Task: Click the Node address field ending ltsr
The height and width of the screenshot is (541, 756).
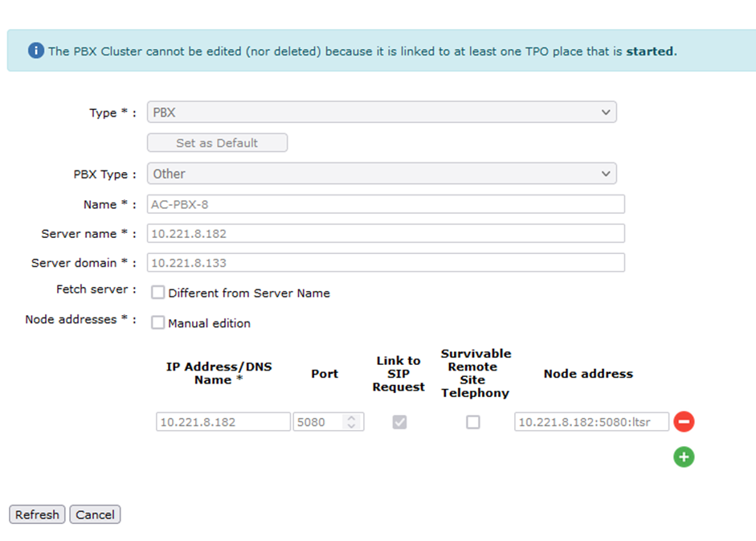Action: tap(591, 422)
